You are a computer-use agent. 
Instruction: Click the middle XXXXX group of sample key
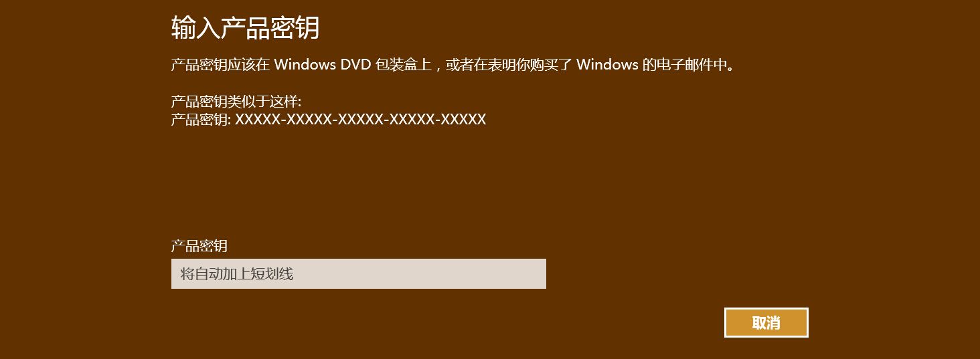tap(361, 120)
